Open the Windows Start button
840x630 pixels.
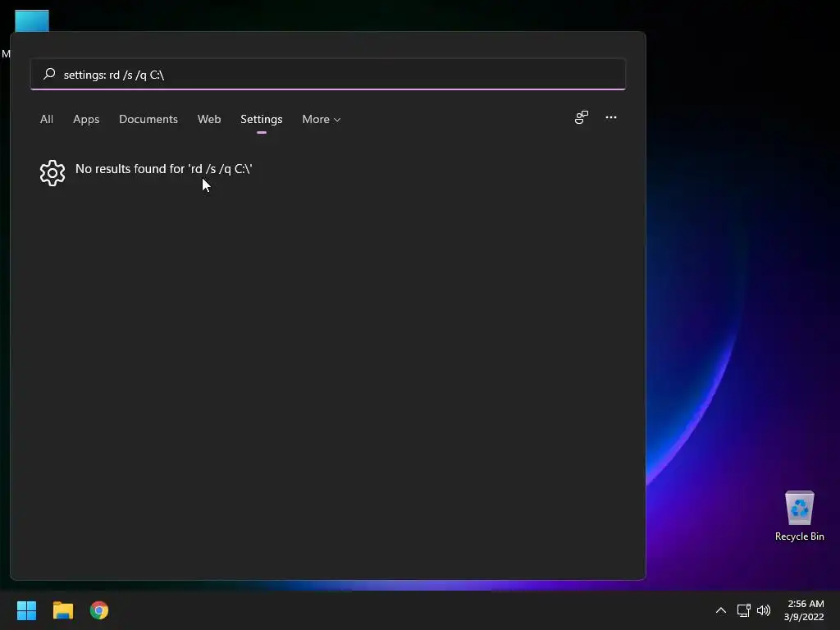(26, 610)
